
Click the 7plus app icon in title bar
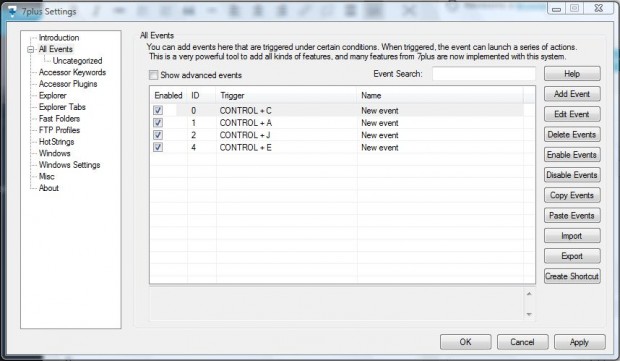coord(12,11)
